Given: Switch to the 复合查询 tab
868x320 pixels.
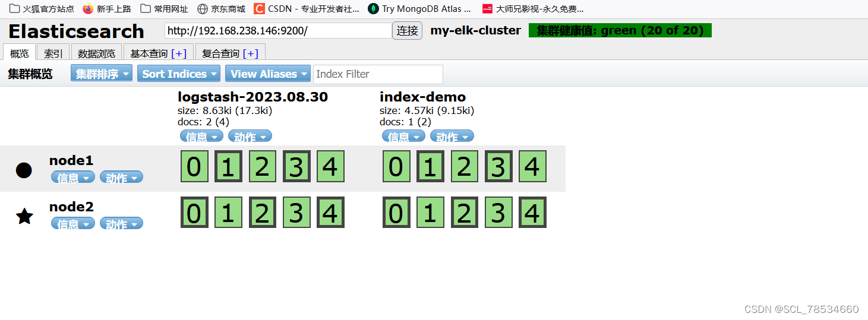Looking at the screenshot, I should coord(220,53).
